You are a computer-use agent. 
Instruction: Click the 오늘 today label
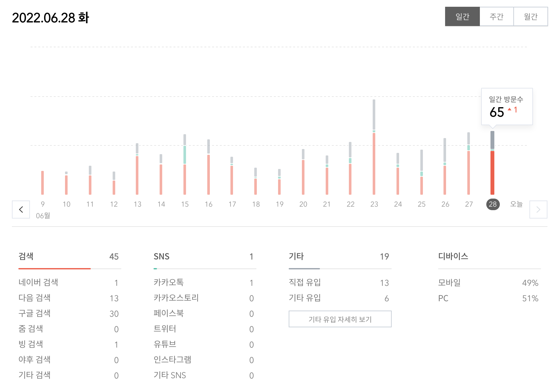(516, 204)
